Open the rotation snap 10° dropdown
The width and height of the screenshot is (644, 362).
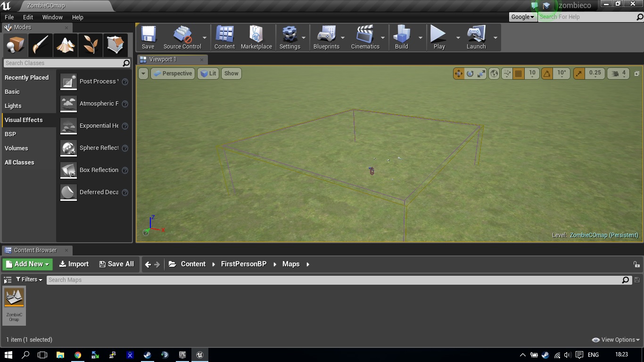coord(561,74)
